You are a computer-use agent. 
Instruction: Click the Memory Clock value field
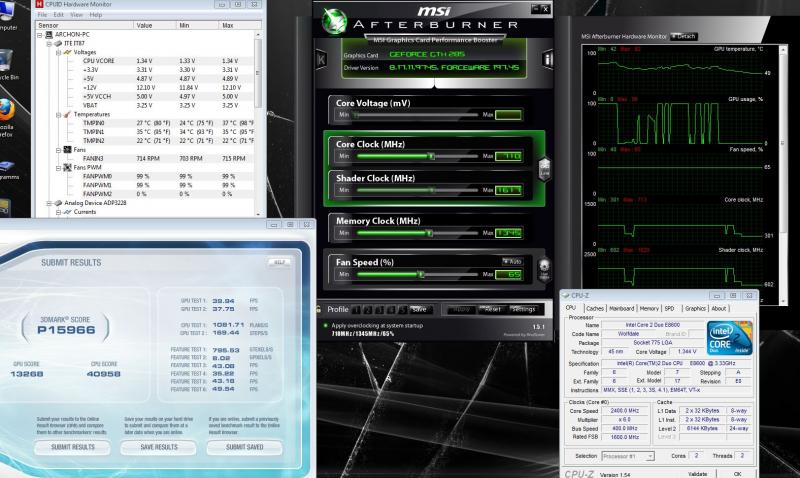508,233
